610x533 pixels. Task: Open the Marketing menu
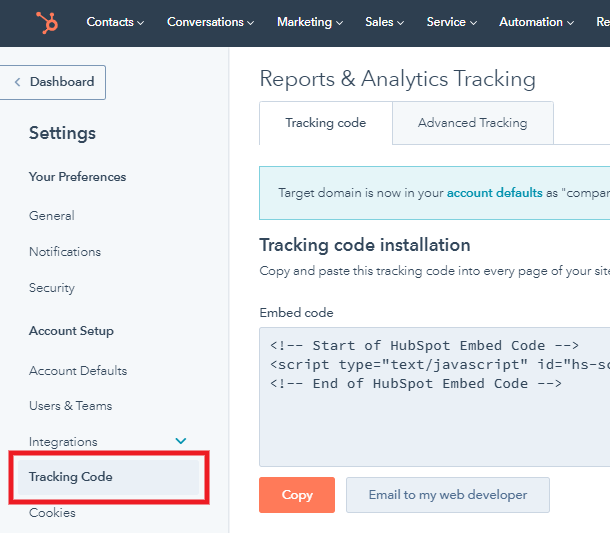point(310,22)
